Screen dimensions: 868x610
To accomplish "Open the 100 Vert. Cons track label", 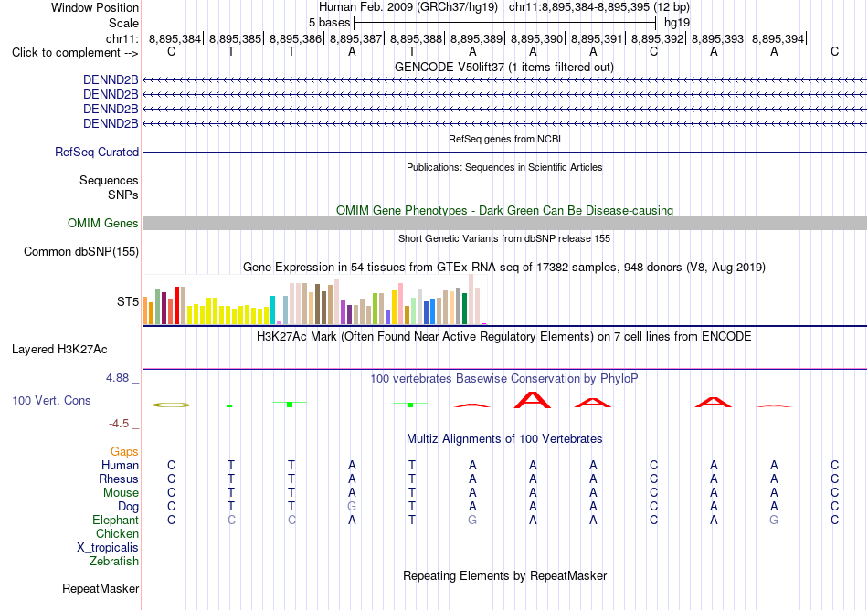I will (51, 400).
